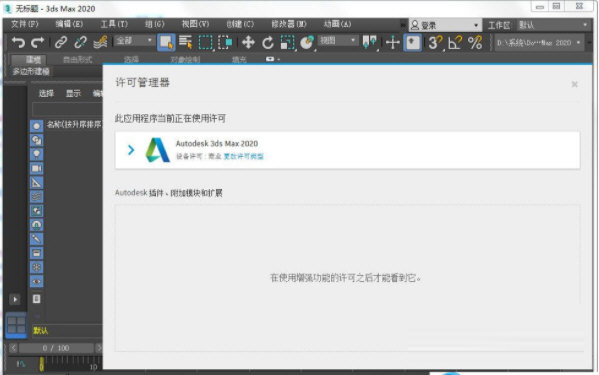Open 创建(C) menu
Image resolution: width=599 pixels, height=375 pixels.
tap(240, 24)
